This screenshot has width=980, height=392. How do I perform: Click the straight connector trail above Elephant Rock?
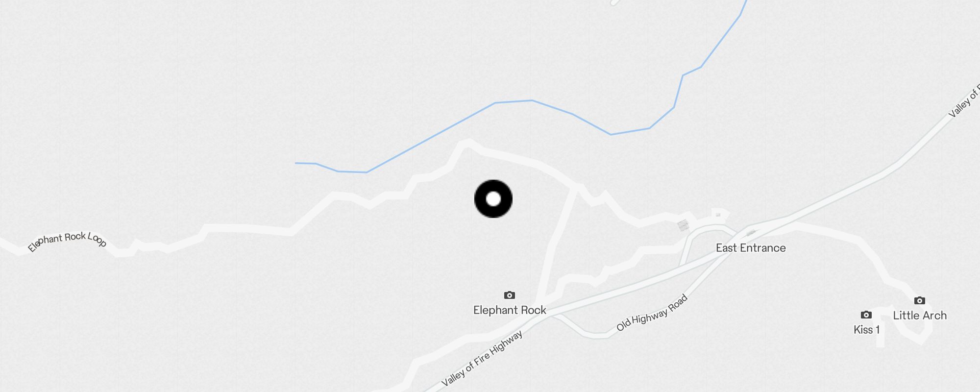point(557,245)
